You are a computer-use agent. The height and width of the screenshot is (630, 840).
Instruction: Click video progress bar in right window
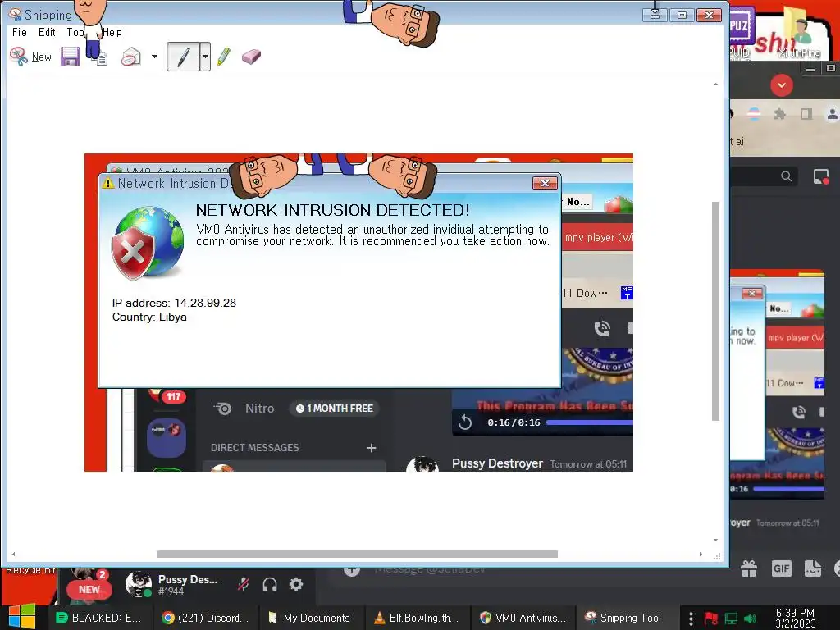788,489
